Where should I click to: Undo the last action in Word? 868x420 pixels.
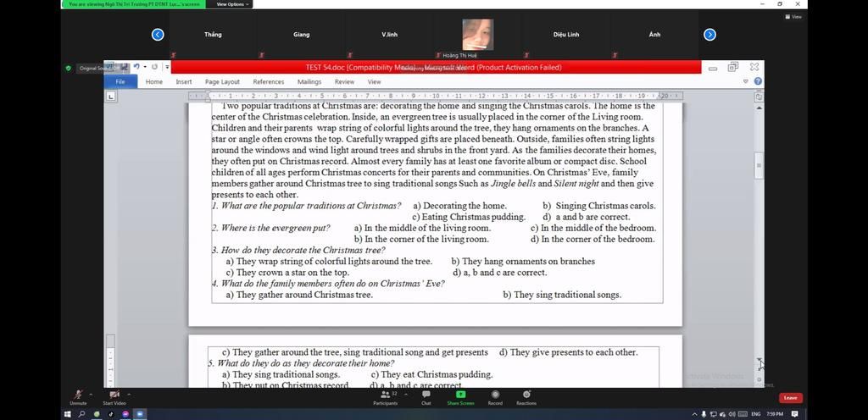click(x=136, y=67)
